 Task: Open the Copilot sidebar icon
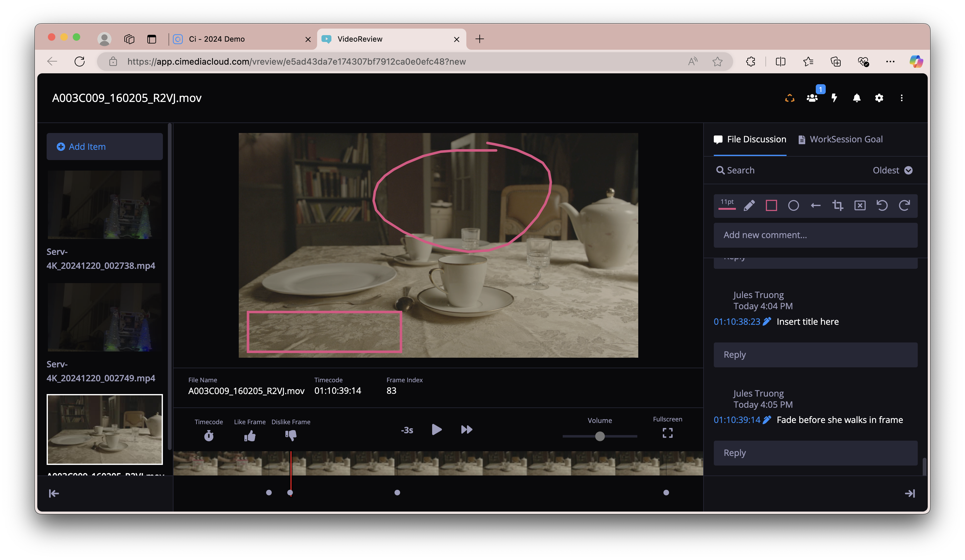[916, 62]
